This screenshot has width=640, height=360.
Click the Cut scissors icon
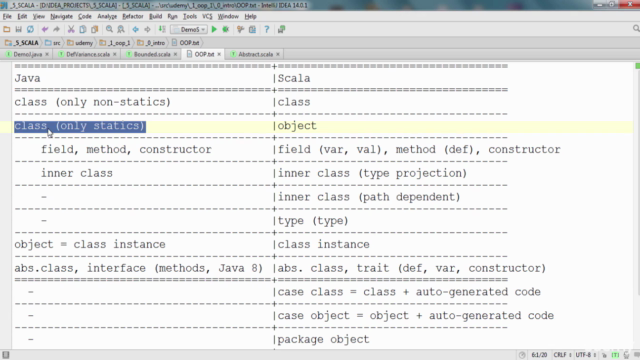(71, 29)
